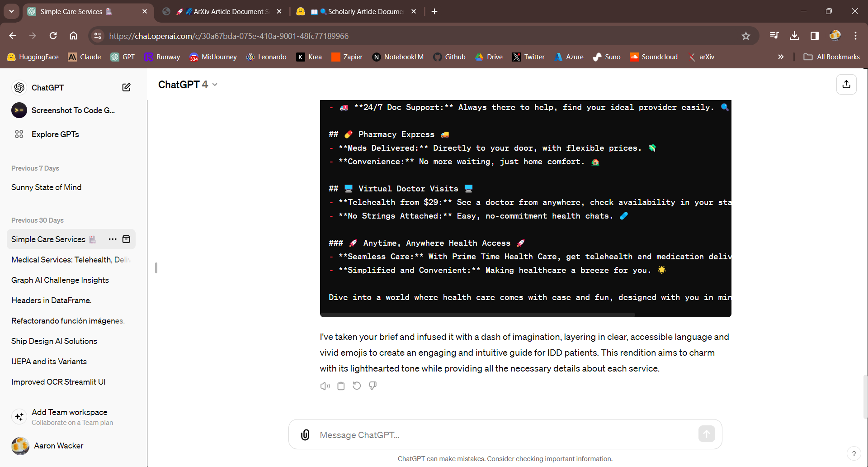View site information icon in address bar
The width and height of the screenshot is (868, 467).
(98, 36)
